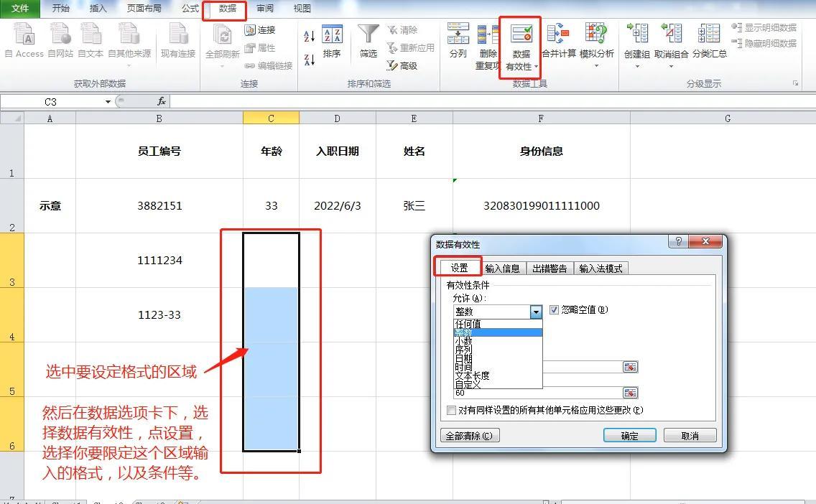Click the 清除 filter icon

point(403,30)
